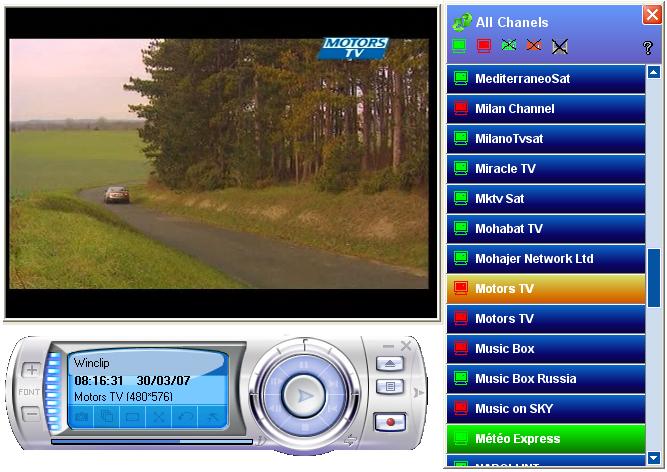Click the eject button on player
Screen dimensions: 667x472
coord(390,364)
